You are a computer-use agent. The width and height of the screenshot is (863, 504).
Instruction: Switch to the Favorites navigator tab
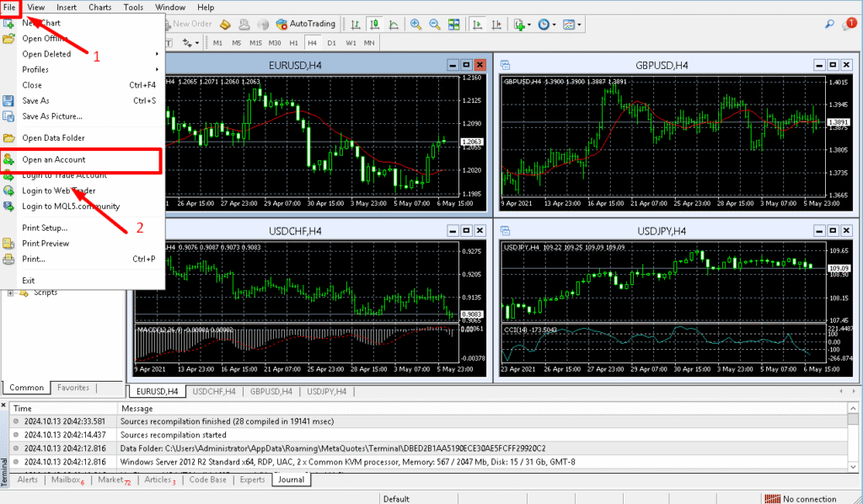[73, 388]
